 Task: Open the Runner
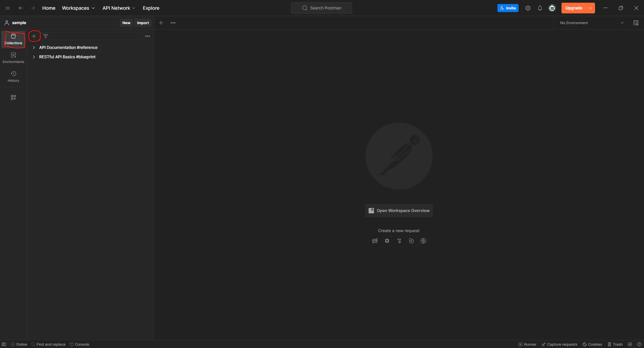tap(528, 344)
